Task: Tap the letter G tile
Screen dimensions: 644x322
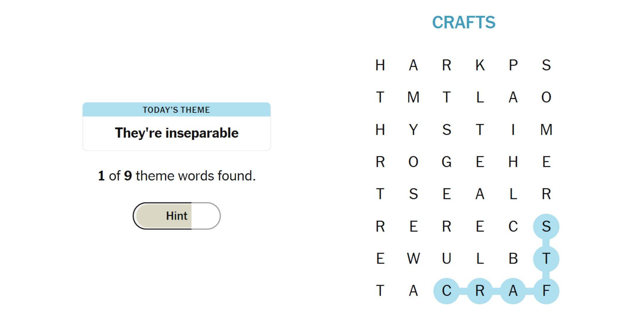Action: 446,162
